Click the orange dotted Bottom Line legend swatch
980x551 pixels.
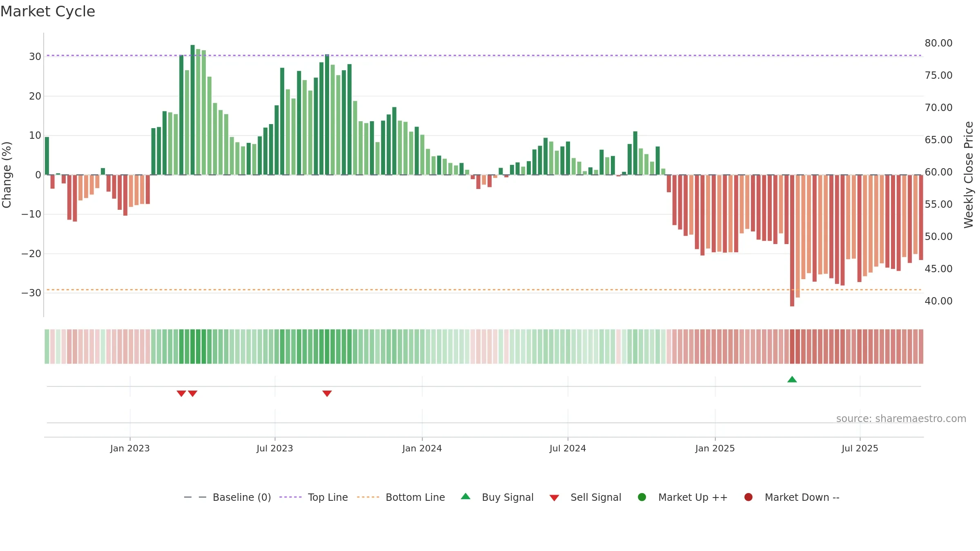point(368,497)
